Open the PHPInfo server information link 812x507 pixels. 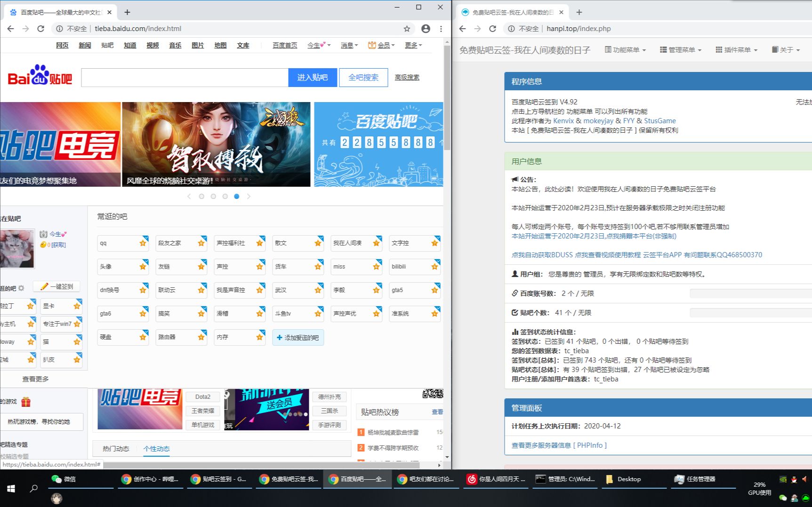pyautogui.click(x=559, y=445)
